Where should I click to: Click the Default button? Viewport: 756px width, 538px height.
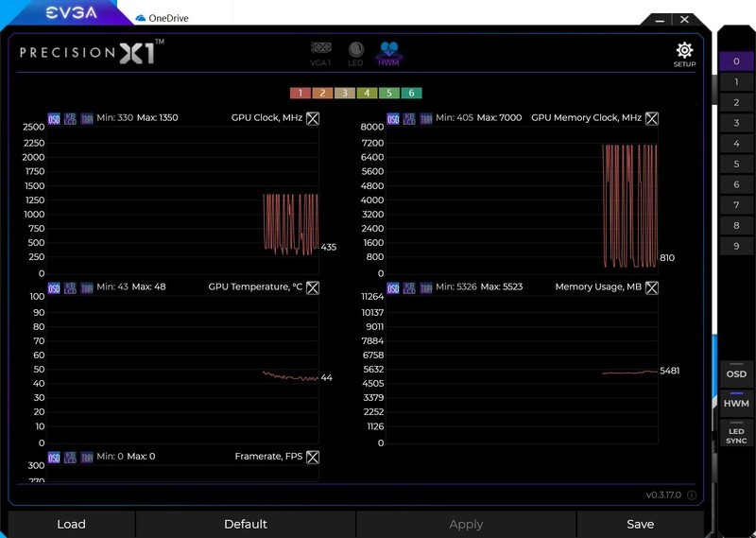[246, 525]
